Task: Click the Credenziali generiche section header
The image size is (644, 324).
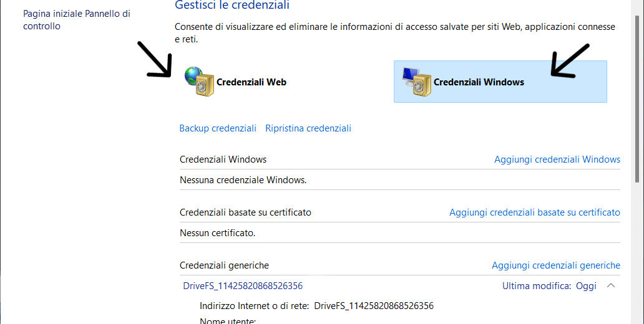Action: [224, 265]
